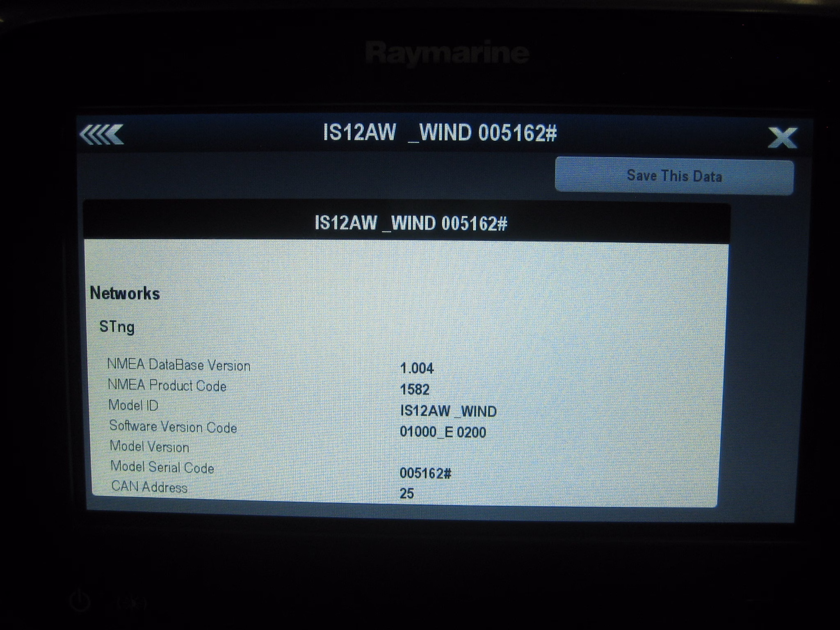Close the IS12AW_WIND diagnostics dialog
This screenshot has width=840, height=630.
[x=782, y=138]
